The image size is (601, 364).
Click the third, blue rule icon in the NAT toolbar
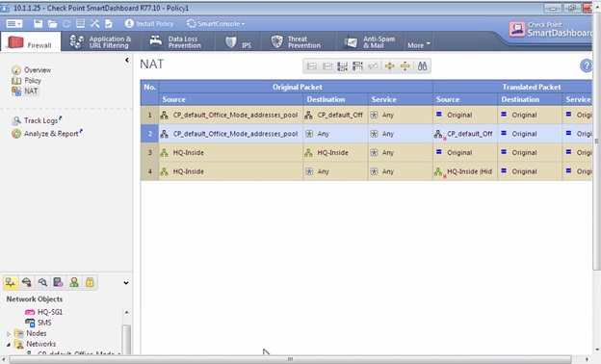pyautogui.click(x=342, y=66)
